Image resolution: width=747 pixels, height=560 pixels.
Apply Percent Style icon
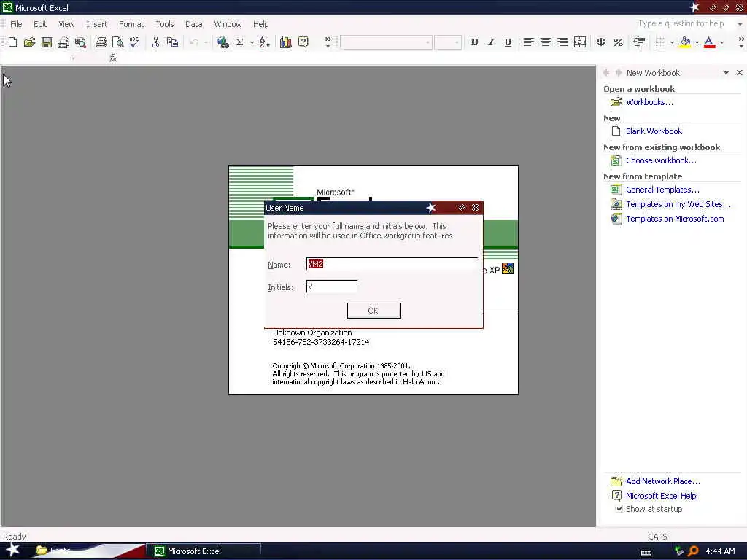pyautogui.click(x=618, y=42)
